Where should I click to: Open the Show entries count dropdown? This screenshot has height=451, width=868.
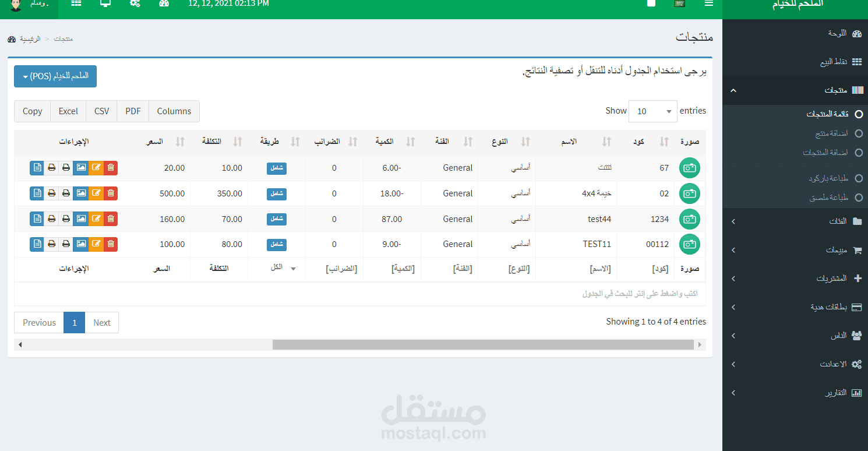(x=653, y=111)
